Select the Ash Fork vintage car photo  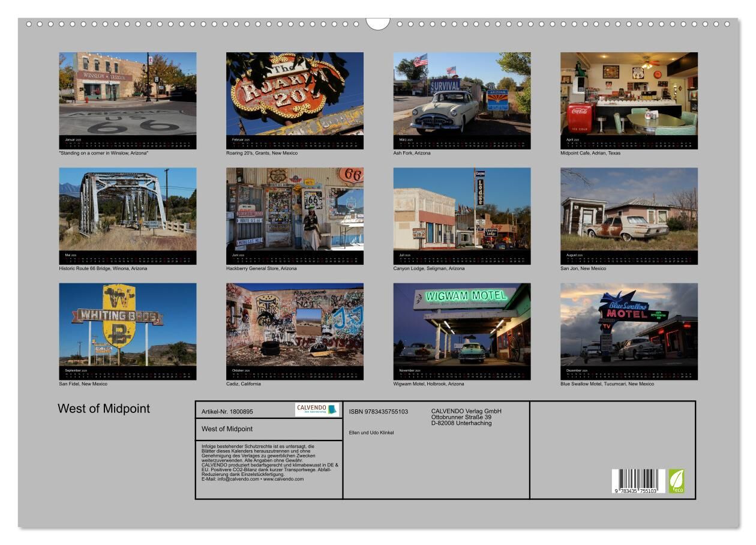coord(462,94)
